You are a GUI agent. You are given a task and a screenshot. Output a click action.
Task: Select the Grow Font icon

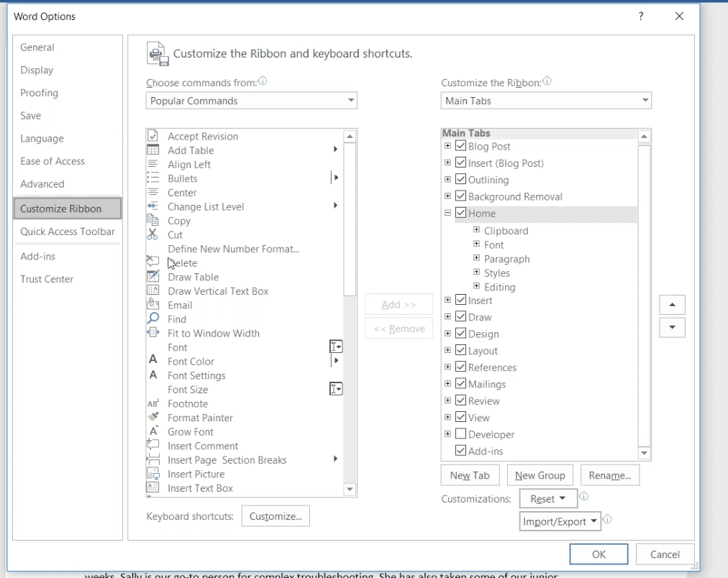(x=154, y=431)
